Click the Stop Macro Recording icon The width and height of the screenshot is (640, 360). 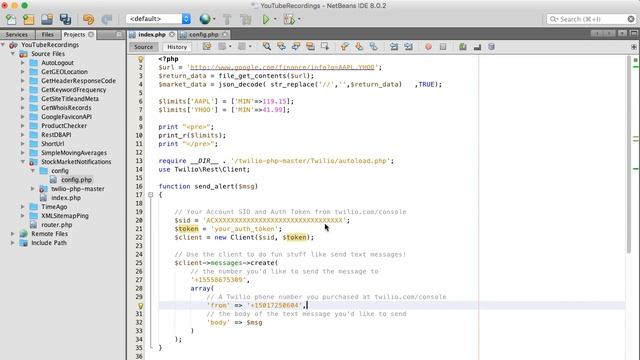click(443, 47)
